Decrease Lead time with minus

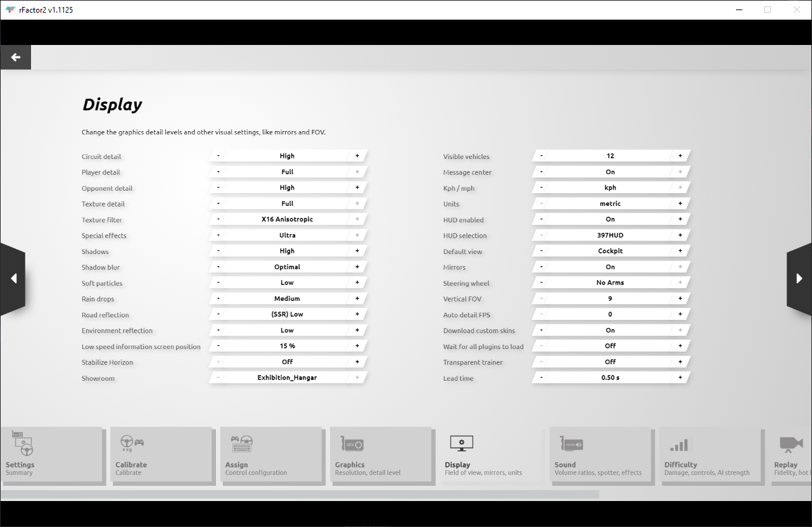coord(542,378)
